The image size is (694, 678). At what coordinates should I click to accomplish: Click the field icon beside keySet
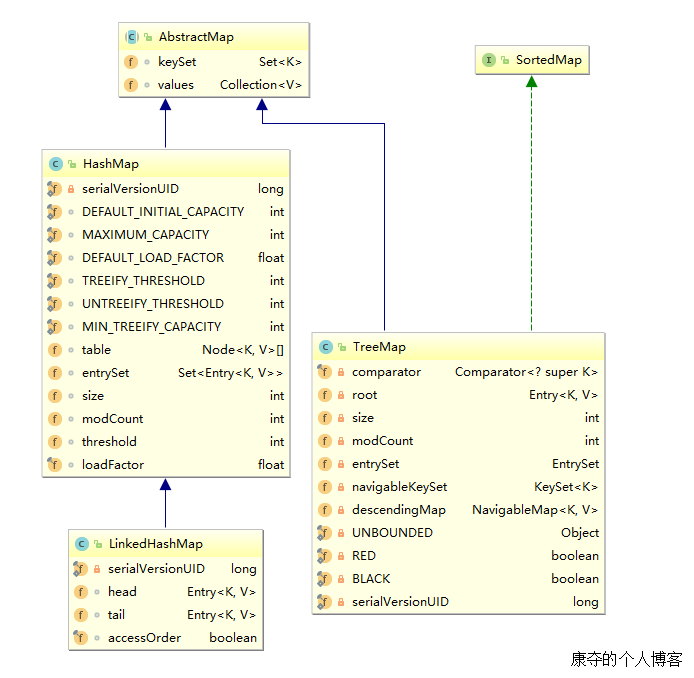click(131, 61)
